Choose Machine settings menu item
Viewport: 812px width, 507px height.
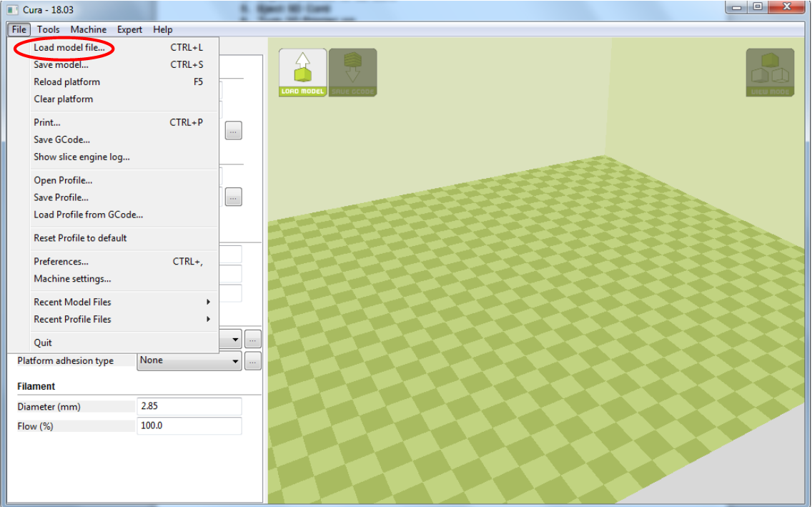pyautogui.click(x=72, y=279)
